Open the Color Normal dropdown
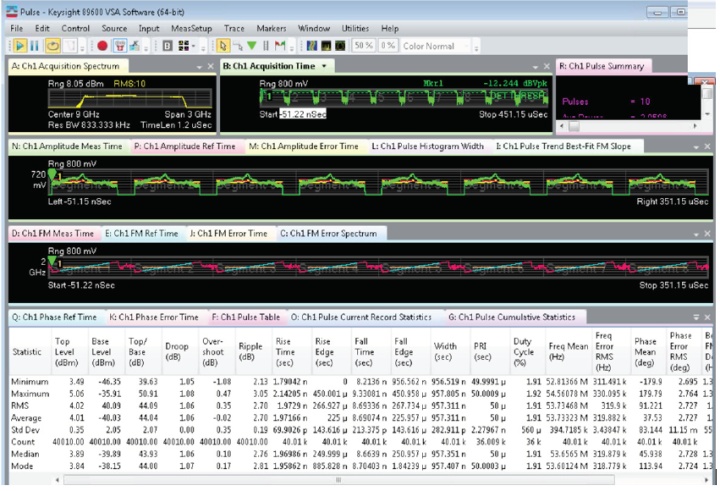The width and height of the screenshot is (720, 491). pos(436,46)
